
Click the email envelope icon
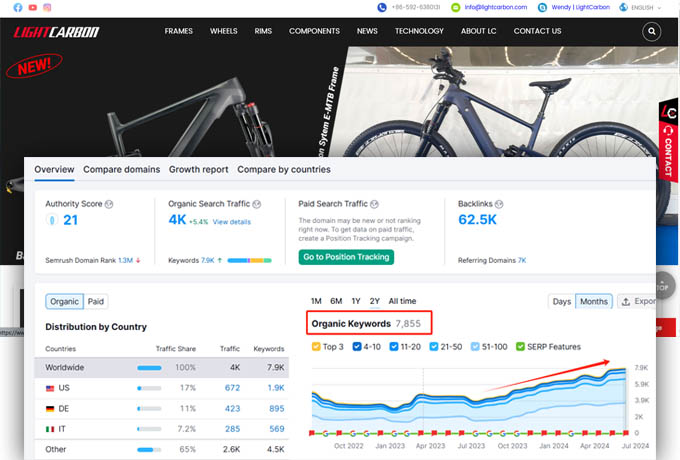tap(455, 7)
